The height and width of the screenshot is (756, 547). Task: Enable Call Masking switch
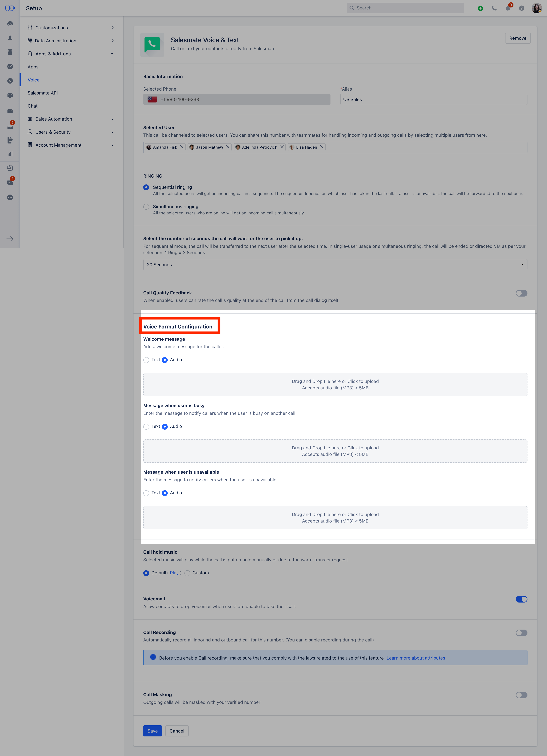[x=521, y=695]
